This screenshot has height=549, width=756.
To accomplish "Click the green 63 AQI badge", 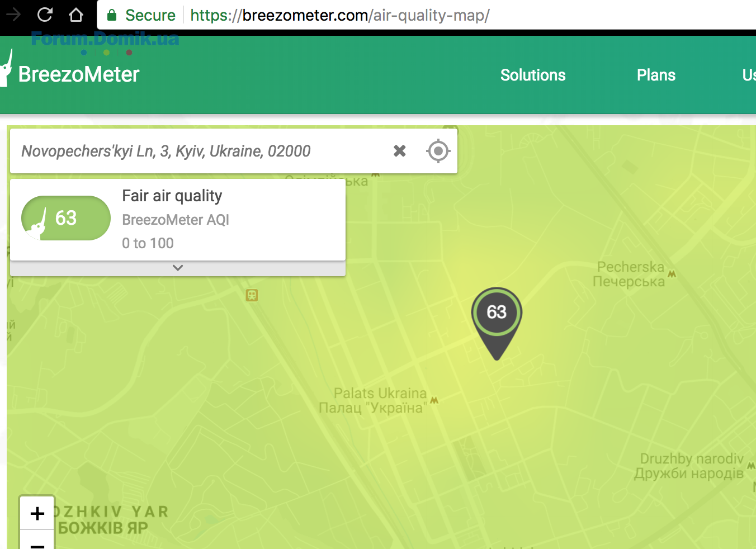I will tap(66, 218).
